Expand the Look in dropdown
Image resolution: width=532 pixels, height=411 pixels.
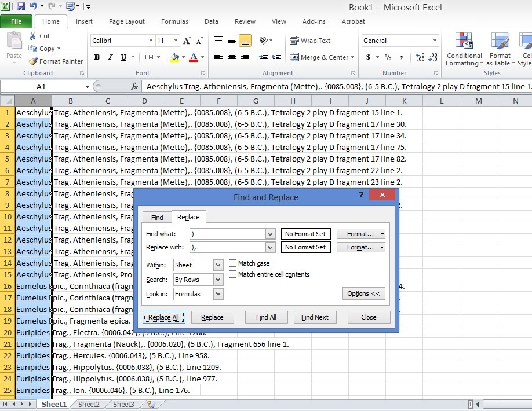218,294
